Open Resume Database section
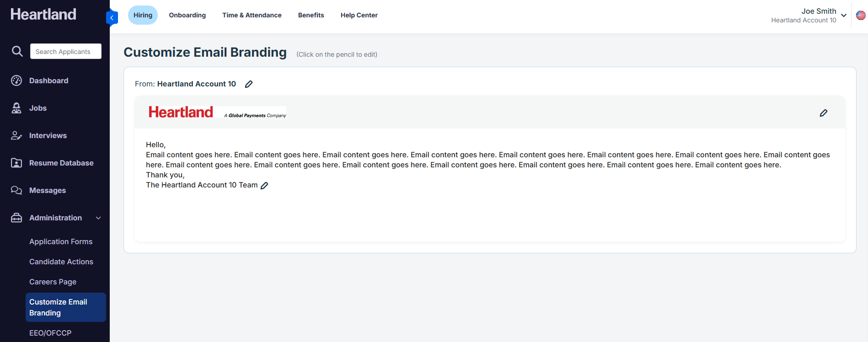Viewport: 868px width, 342px height. (x=61, y=163)
